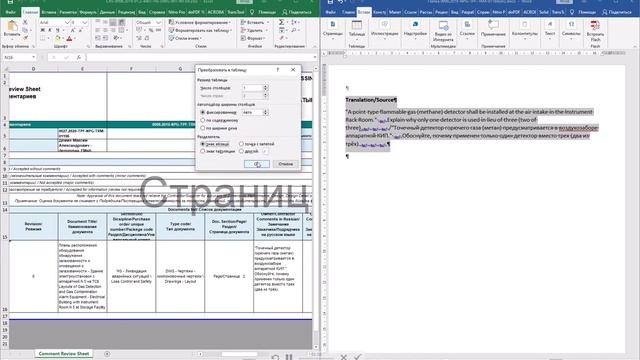The width and height of the screenshot is (640, 360).
Task: Click in the number of columns field
Action: coord(253,88)
